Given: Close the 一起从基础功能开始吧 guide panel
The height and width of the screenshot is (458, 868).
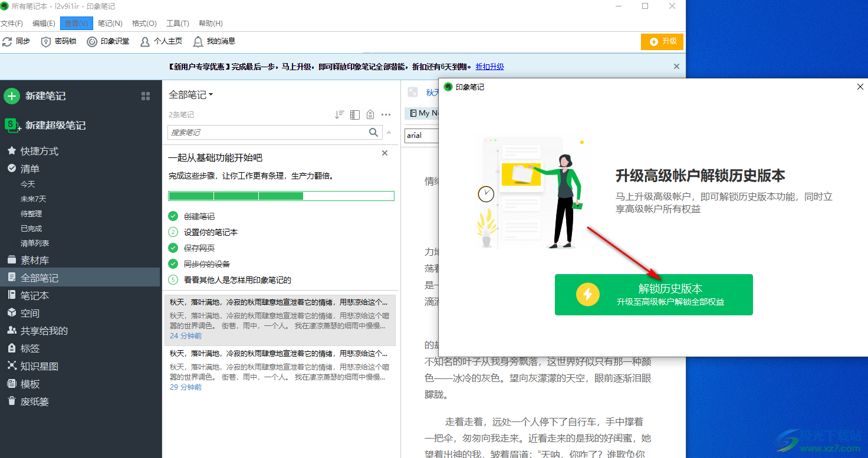Looking at the screenshot, I should click(x=385, y=153).
